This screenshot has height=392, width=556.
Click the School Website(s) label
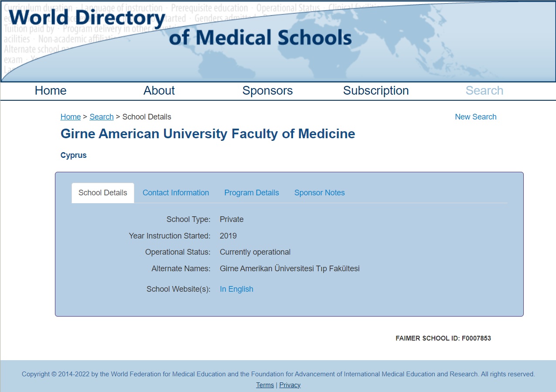click(x=178, y=289)
